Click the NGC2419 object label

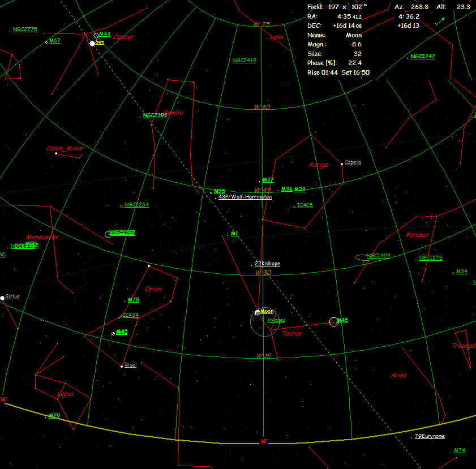(x=244, y=60)
